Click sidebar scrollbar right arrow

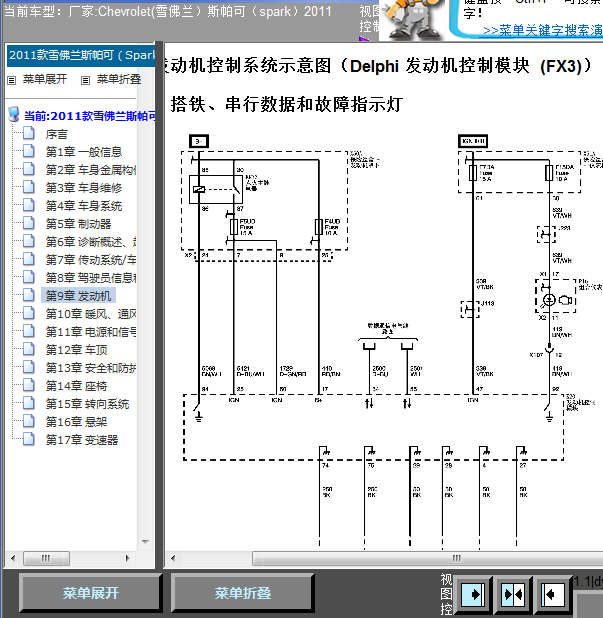127,558
